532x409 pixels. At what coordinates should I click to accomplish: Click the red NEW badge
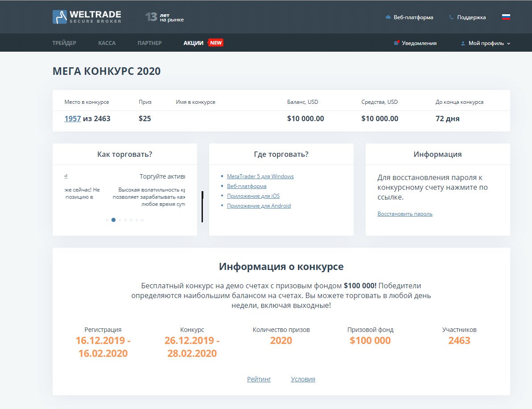(x=216, y=43)
